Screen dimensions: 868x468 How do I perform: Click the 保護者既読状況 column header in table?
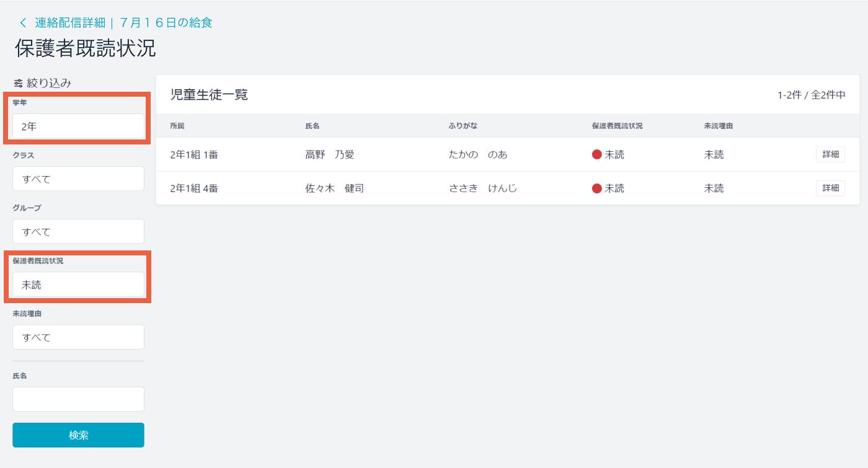point(617,126)
